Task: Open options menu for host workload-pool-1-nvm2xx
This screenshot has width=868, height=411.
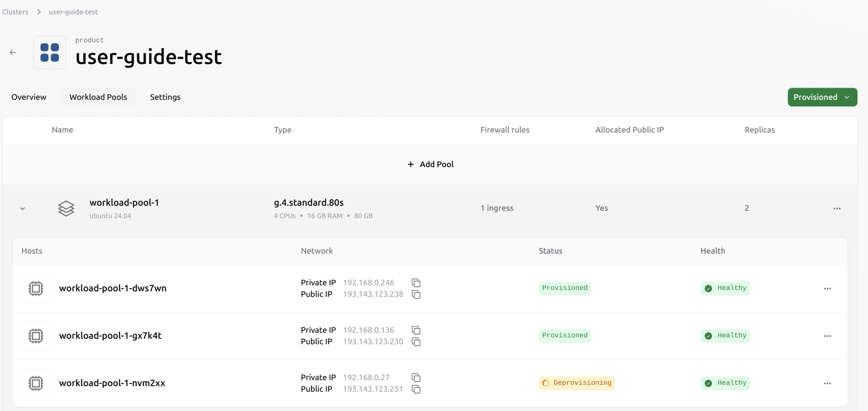Action: click(828, 383)
